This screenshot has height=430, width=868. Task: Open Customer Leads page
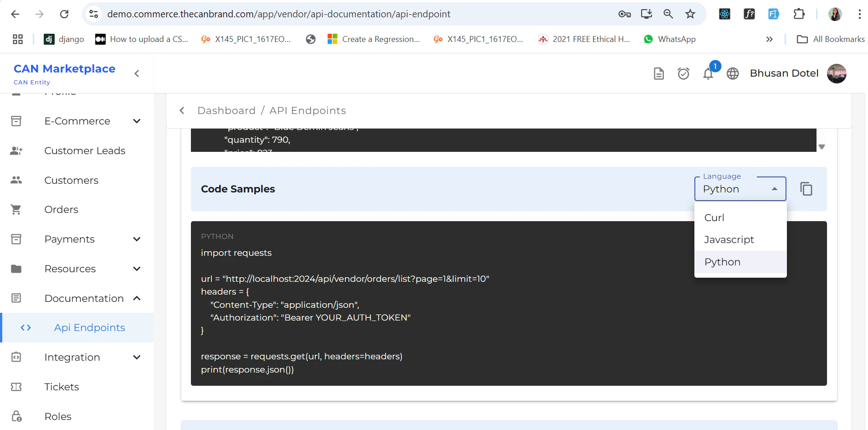coord(77,151)
